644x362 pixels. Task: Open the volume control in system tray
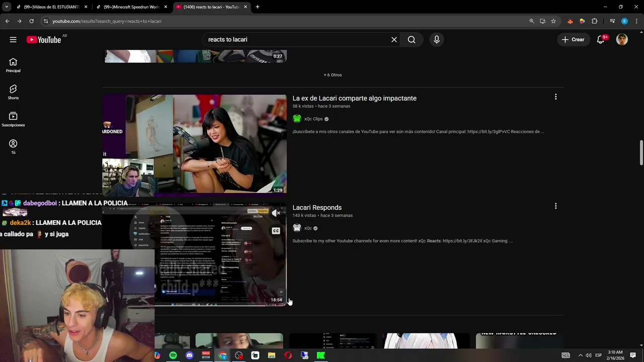[x=589, y=355]
